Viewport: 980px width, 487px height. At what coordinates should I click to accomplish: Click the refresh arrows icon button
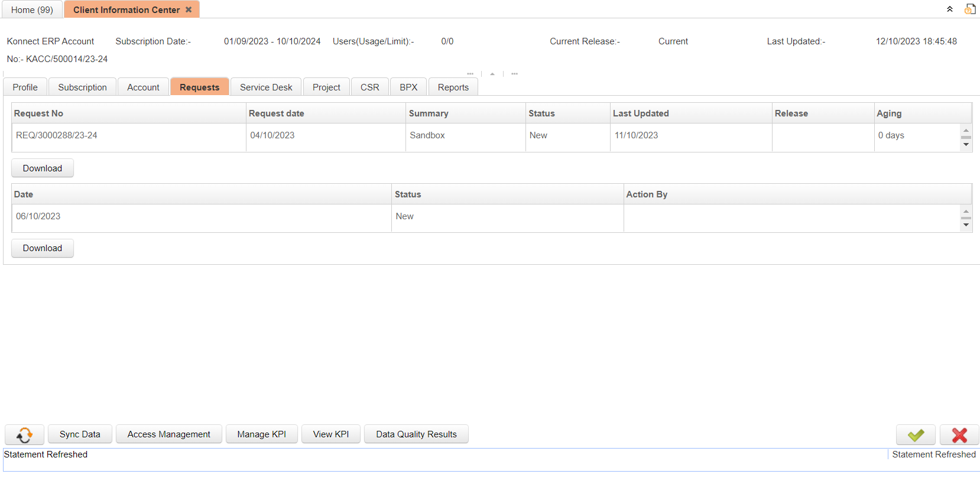click(x=24, y=435)
